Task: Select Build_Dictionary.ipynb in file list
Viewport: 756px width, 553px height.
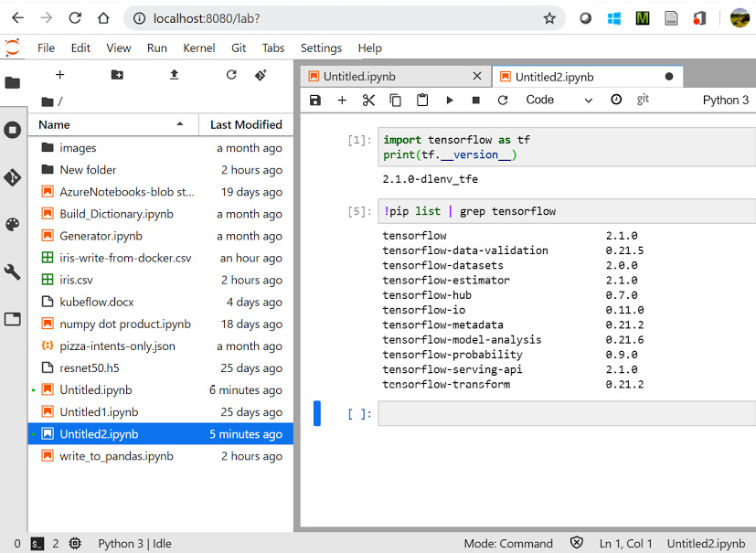Action: click(x=161, y=214)
